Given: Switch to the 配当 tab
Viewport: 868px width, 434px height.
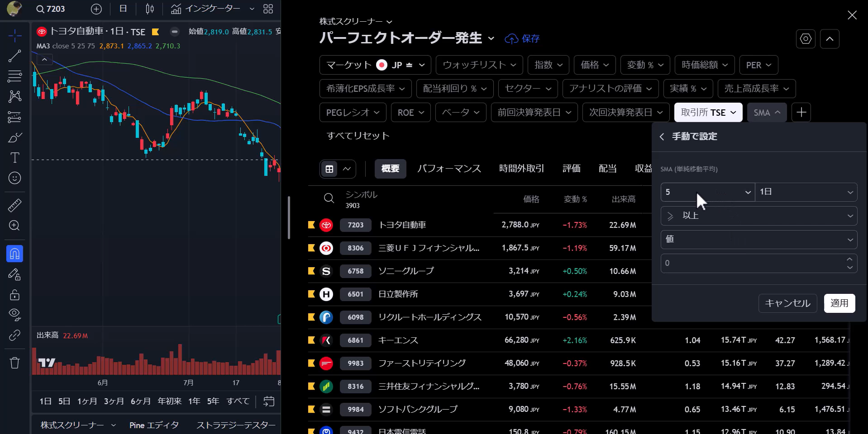Looking at the screenshot, I should pos(608,169).
